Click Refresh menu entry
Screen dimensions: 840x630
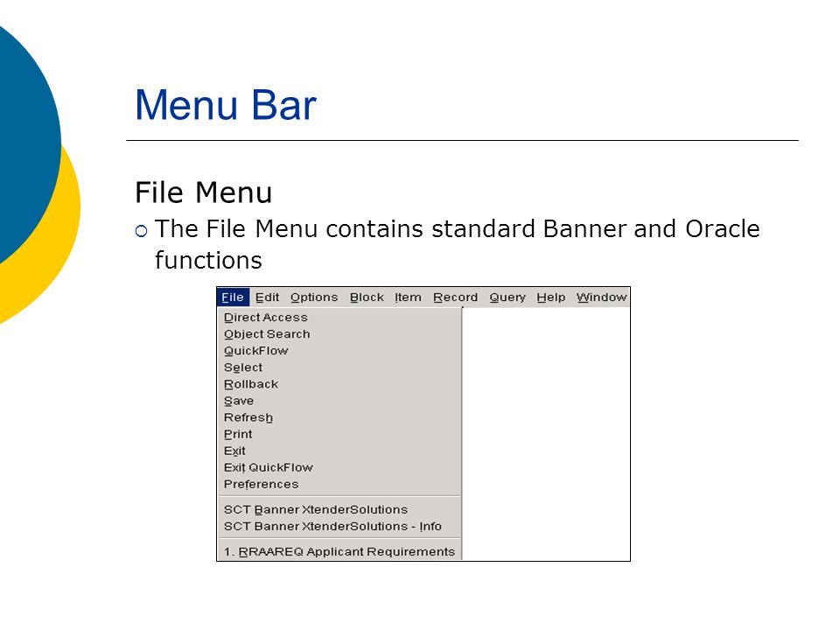click(x=339, y=417)
